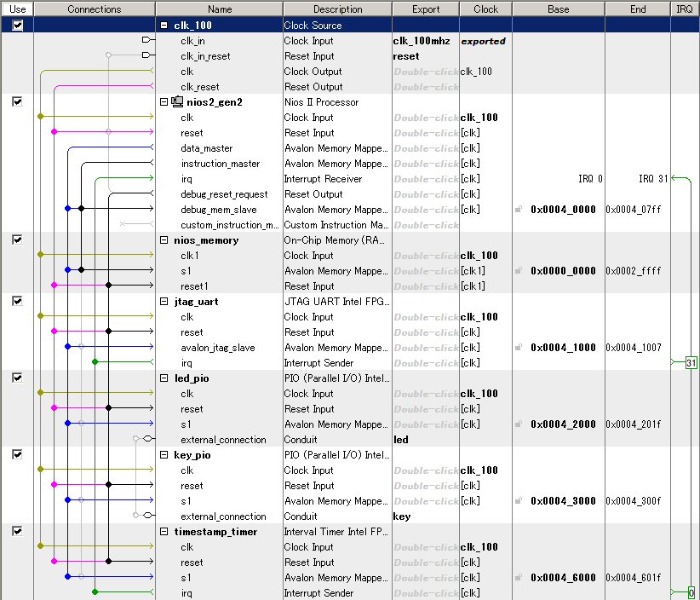The width and height of the screenshot is (700, 600).
Task: Click the Connections column header
Action: (x=94, y=9)
